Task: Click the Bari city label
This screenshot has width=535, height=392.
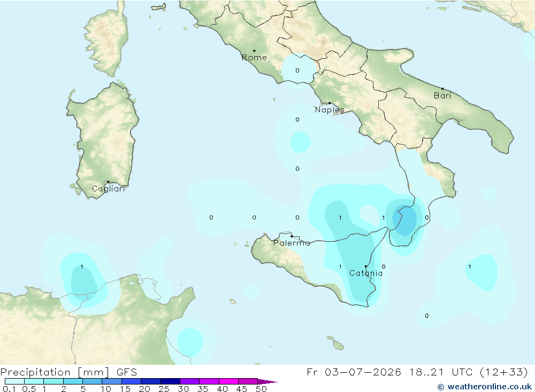Action: click(442, 96)
